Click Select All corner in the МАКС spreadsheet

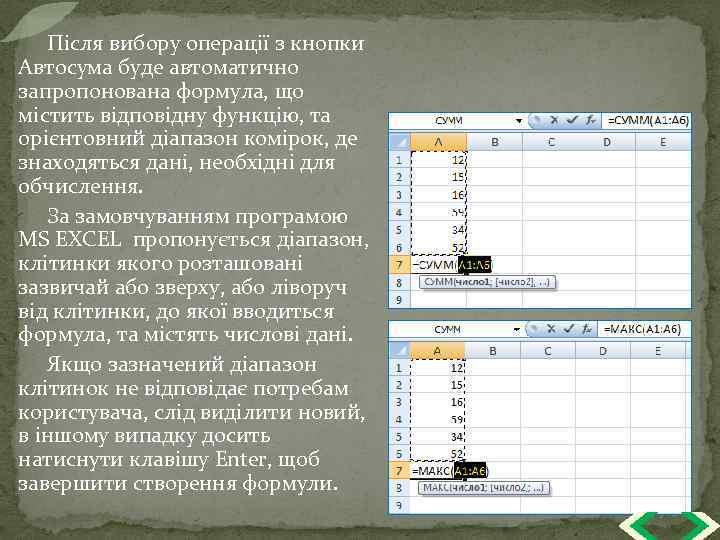coord(399,351)
